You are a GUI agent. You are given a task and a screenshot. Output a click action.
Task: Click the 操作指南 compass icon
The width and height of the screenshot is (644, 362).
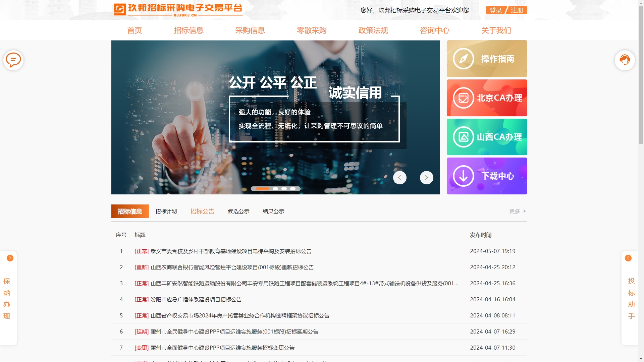(x=463, y=59)
